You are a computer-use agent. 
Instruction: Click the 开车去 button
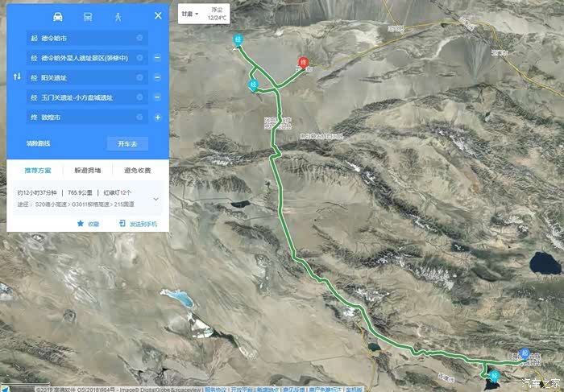[127, 144]
